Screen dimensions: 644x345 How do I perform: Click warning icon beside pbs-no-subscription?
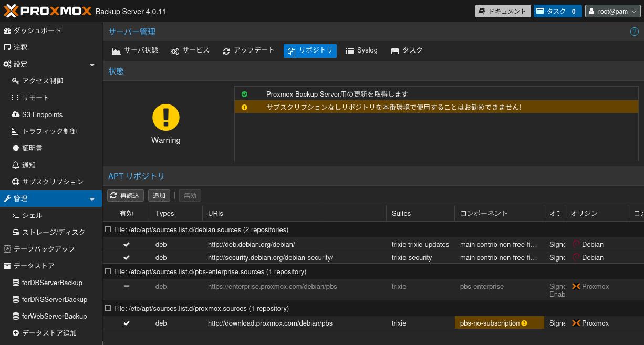pos(524,323)
